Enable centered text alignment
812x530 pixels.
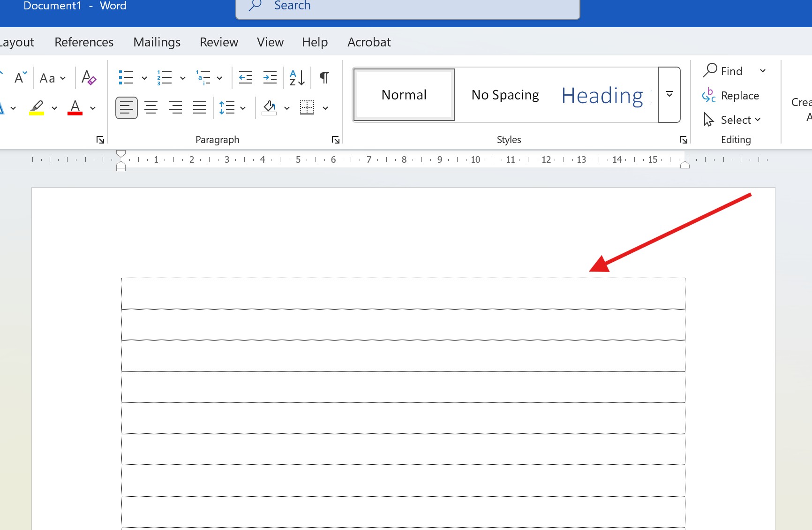pyautogui.click(x=151, y=107)
